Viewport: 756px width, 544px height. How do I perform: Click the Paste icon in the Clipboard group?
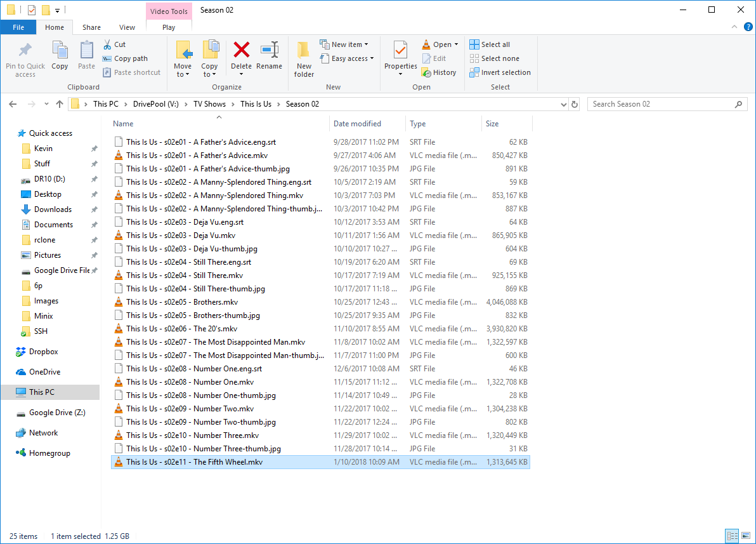tap(86, 57)
